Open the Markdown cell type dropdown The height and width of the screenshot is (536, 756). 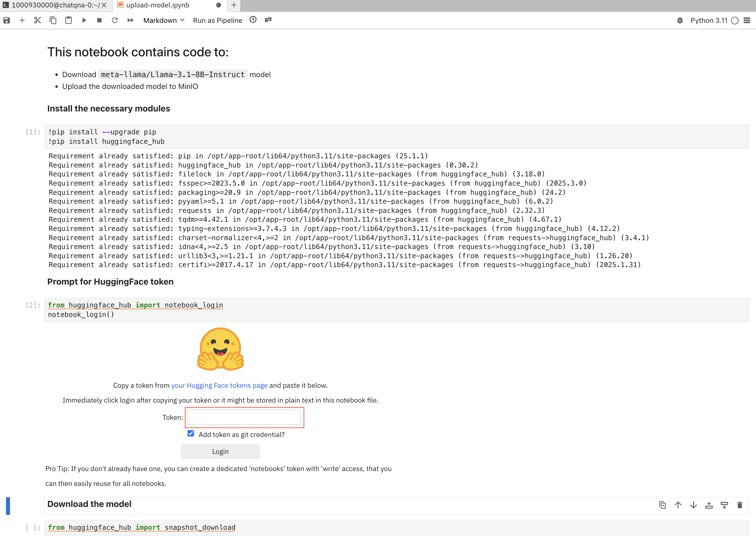164,20
